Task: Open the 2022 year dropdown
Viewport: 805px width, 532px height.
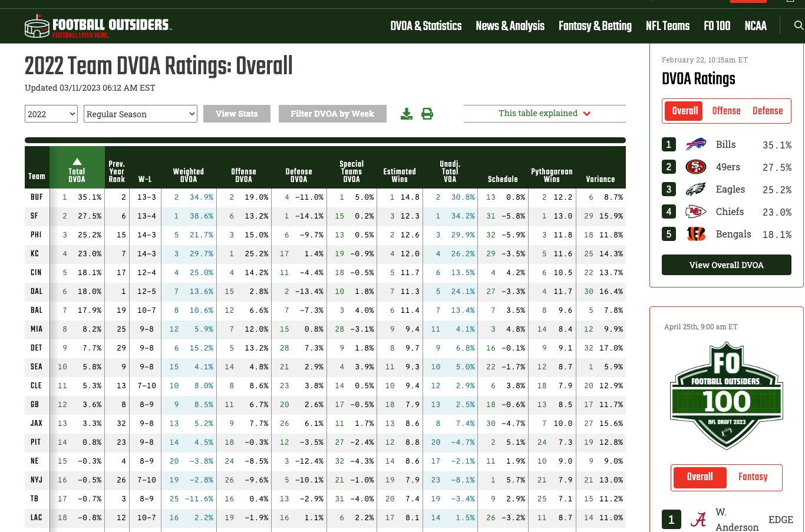Action: (51, 114)
